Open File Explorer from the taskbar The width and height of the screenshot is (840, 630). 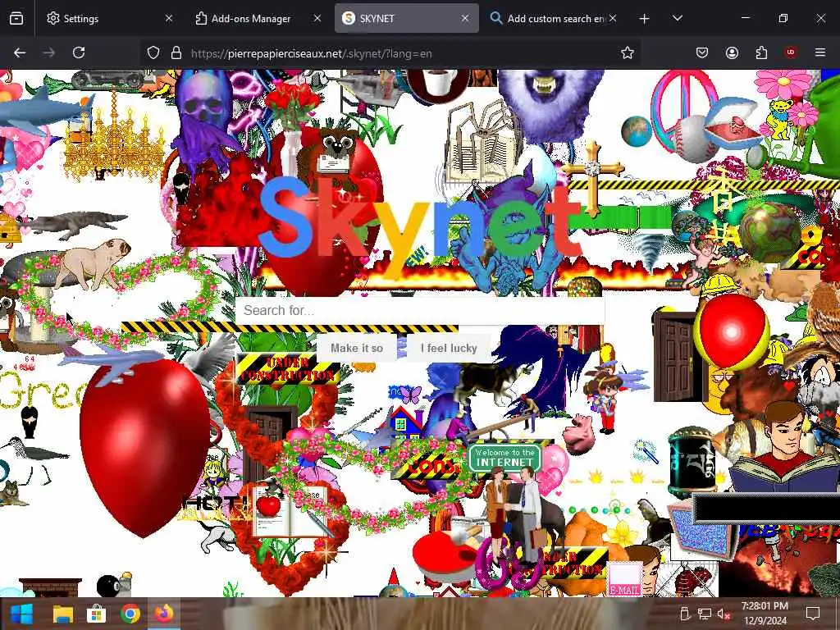click(x=62, y=614)
